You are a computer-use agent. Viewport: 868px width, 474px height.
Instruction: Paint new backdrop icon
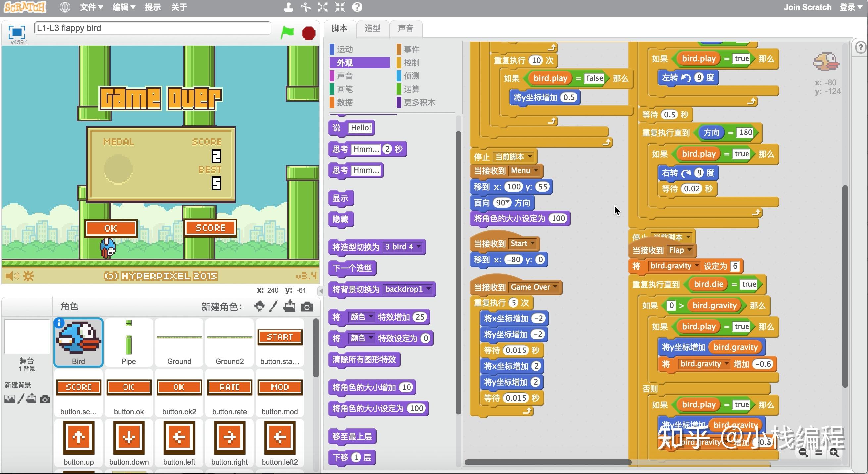pyautogui.click(x=21, y=399)
